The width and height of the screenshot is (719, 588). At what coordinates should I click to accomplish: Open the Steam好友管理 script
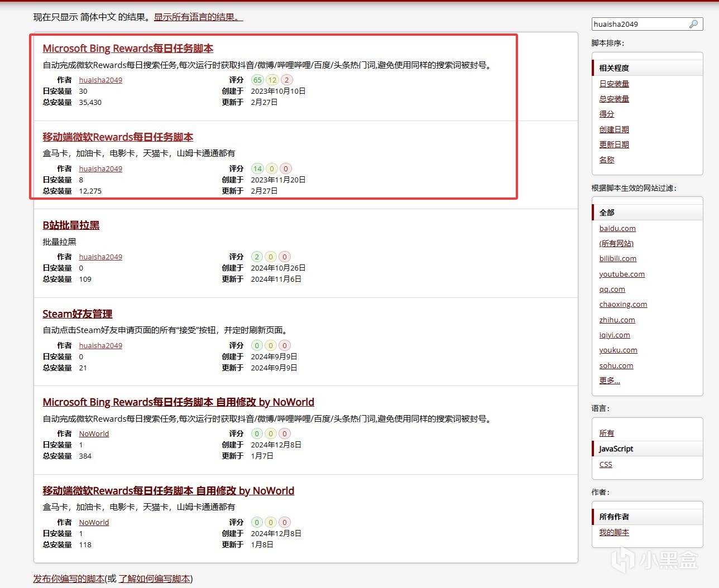(78, 314)
